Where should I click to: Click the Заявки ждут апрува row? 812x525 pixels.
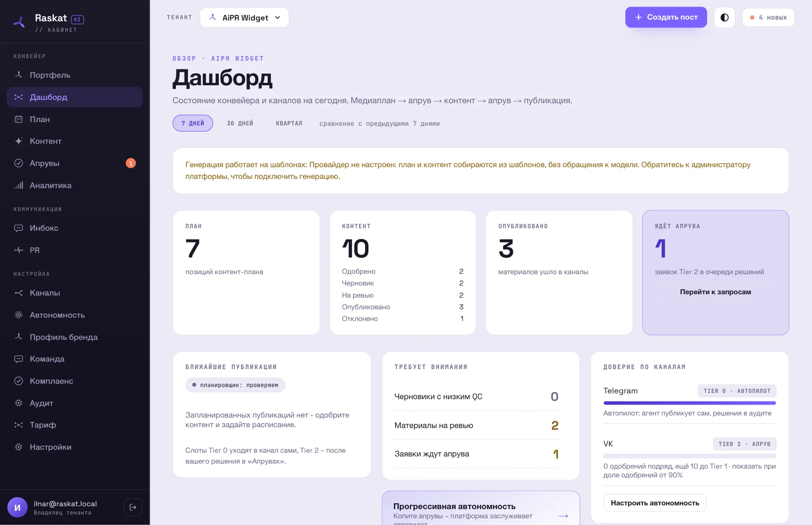pyautogui.click(x=476, y=454)
